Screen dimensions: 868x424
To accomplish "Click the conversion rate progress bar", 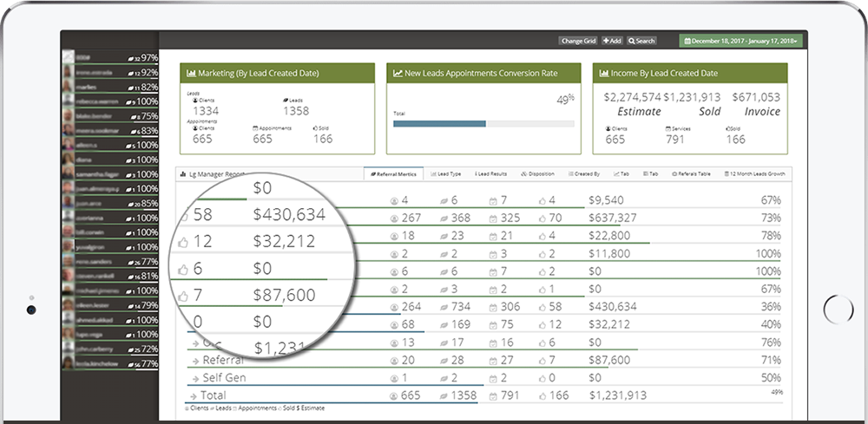I will pos(483,124).
